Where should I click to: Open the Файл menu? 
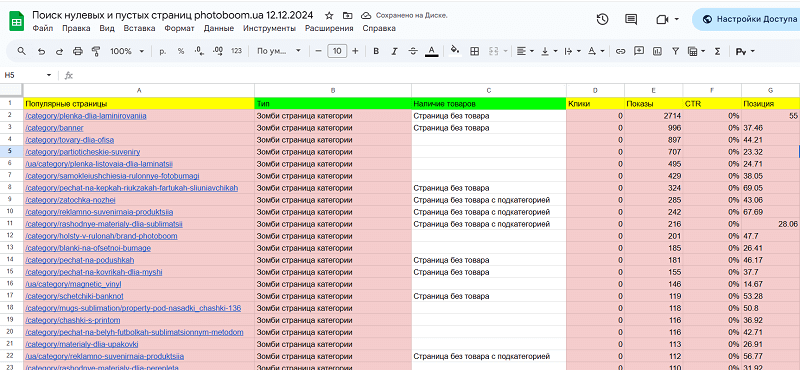point(42,29)
